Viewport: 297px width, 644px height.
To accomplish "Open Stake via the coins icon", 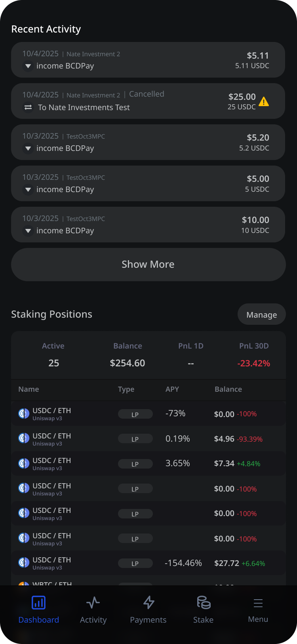I will click(204, 603).
